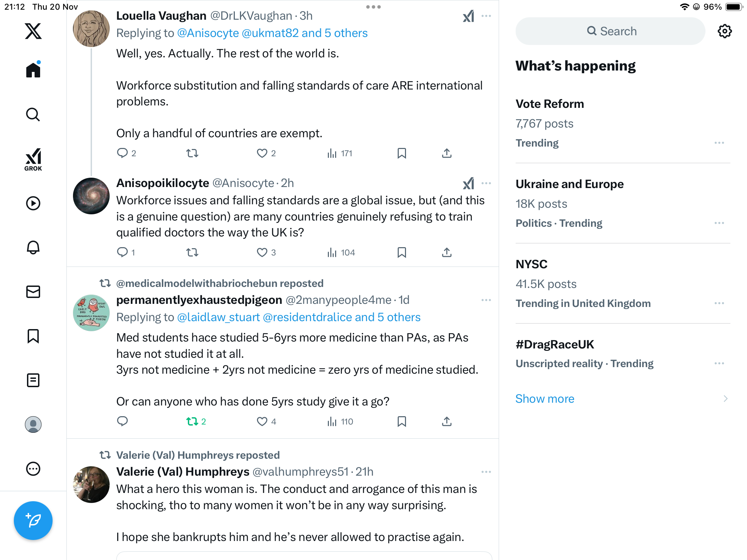Image resolution: width=747 pixels, height=560 pixels.
Task: Click Show more trends link
Action: [x=545, y=399]
